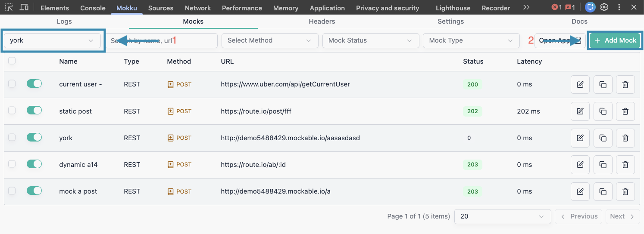
Task: Open the Recorder DevTools tab
Action: tap(496, 8)
